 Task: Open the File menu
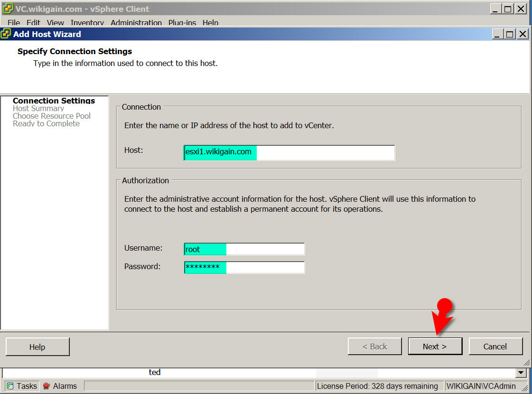point(14,23)
